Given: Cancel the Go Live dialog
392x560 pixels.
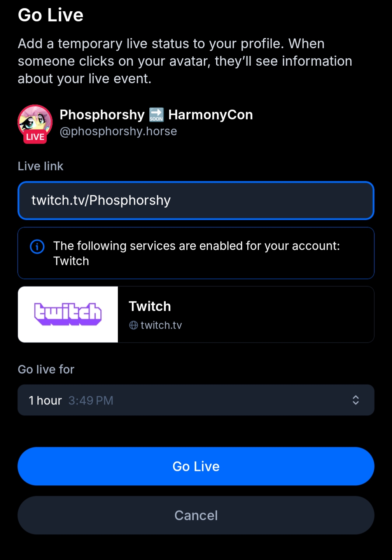Looking at the screenshot, I should click(196, 515).
